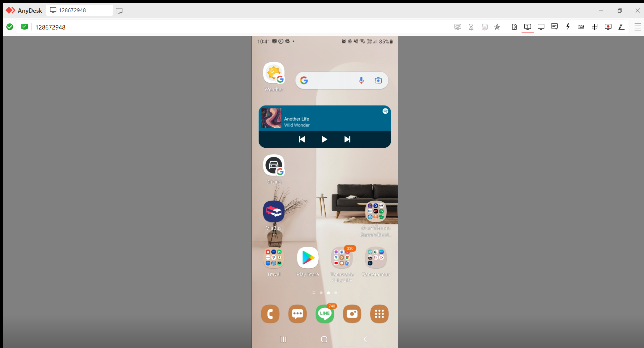Open the LINE app in the dock
Viewport: 644px width, 348px height.
[x=325, y=314]
